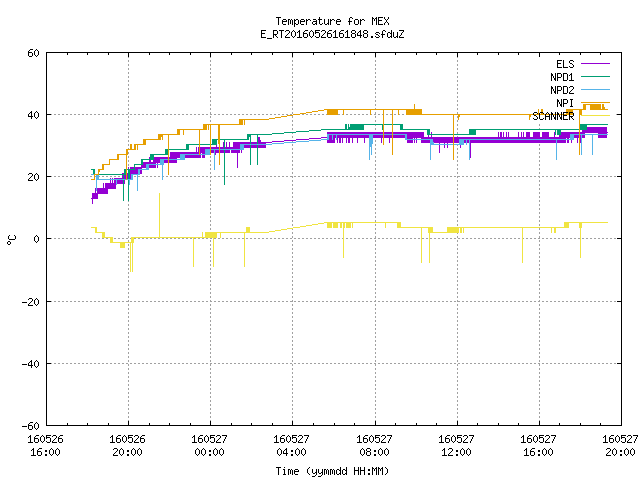640x480 pixels.
Task: Click the x-axis label 160526 16:00
Action: click(45, 446)
